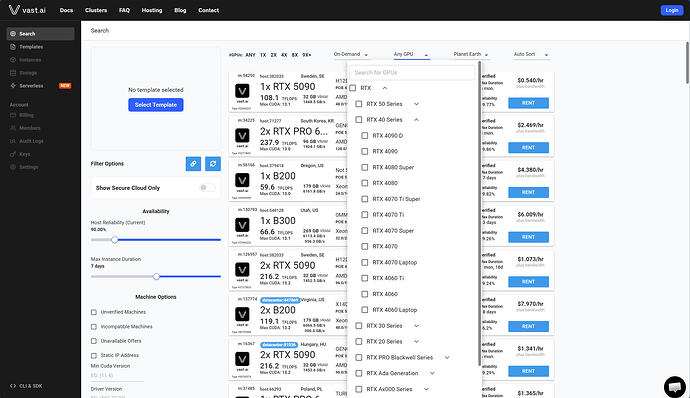The width and height of the screenshot is (690, 398).
Task: Open the Planet Earth location dropdown
Action: pyautogui.click(x=471, y=54)
